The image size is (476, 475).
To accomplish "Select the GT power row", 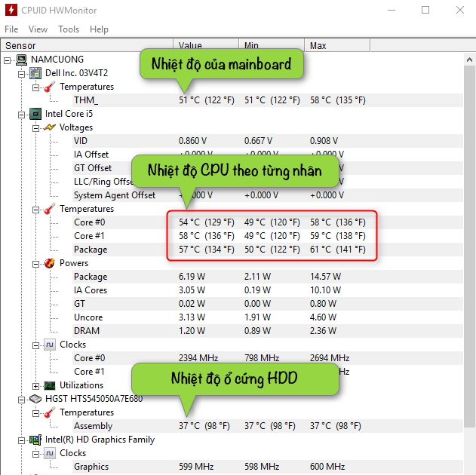I will coord(268,304).
